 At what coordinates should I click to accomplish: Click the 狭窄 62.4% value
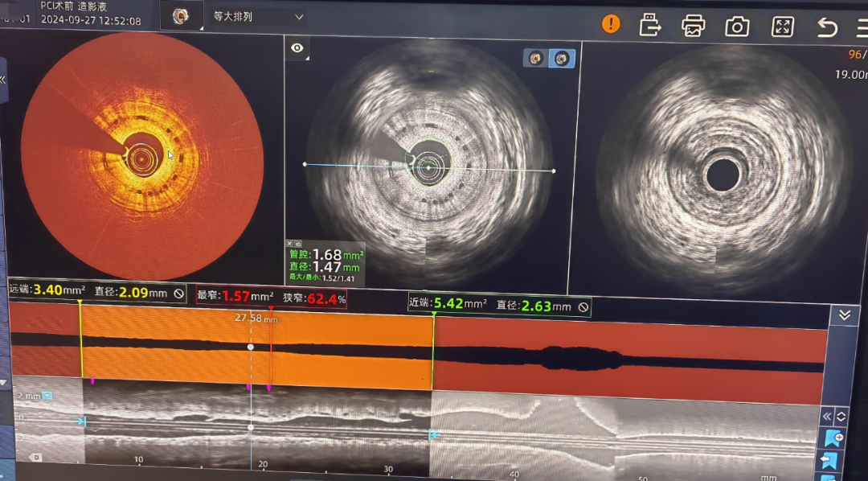tap(314, 298)
